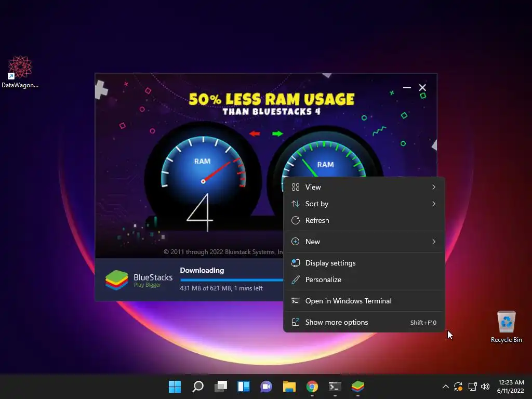
Task: Click the Sort by arrows icon
Action: [296, 204]
